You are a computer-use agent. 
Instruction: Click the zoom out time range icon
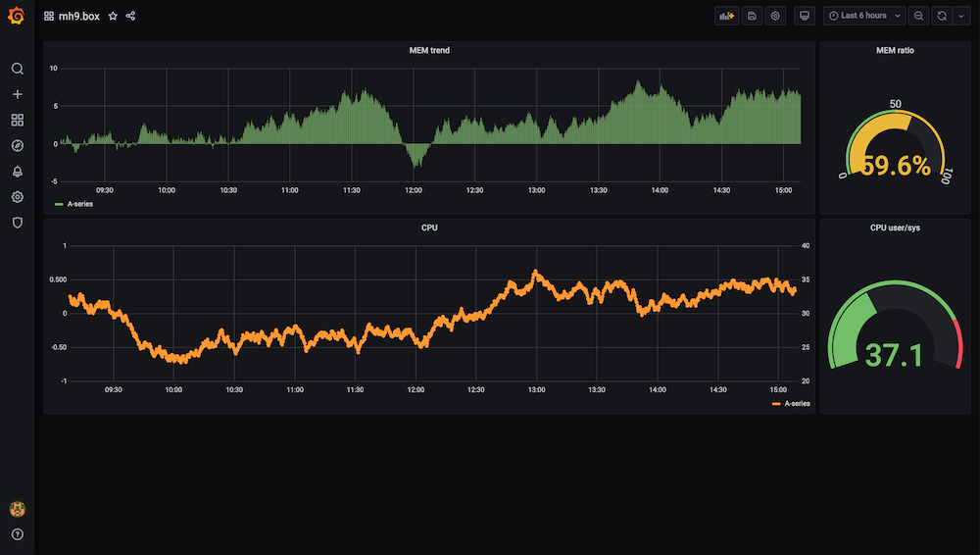pyautogui.click(x=918, y=16)
